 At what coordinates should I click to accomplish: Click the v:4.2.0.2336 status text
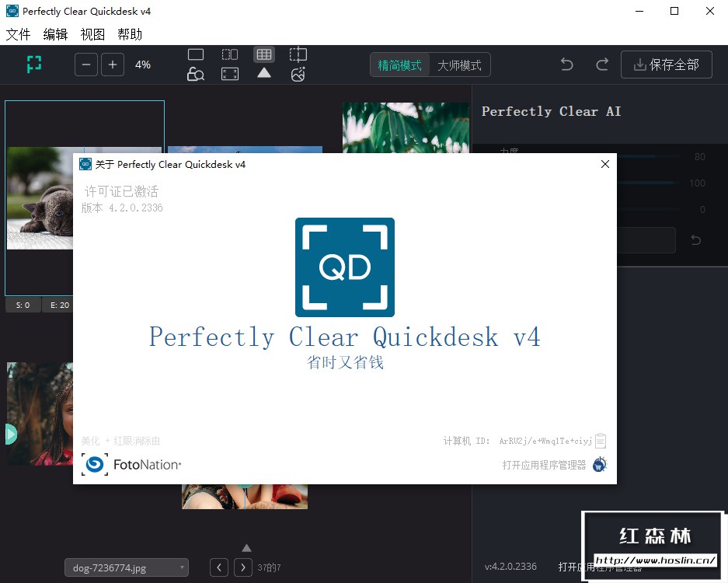point(510,566)
